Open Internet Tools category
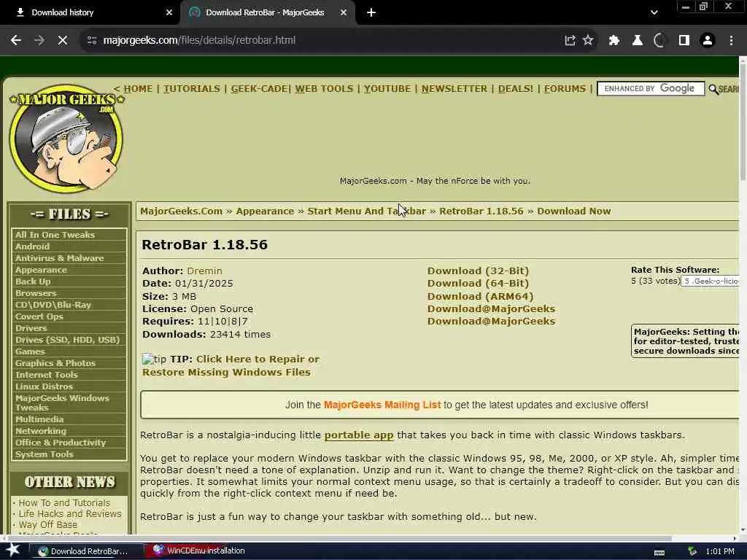Viewport: 747px width, 560px height. click(46, 375)
